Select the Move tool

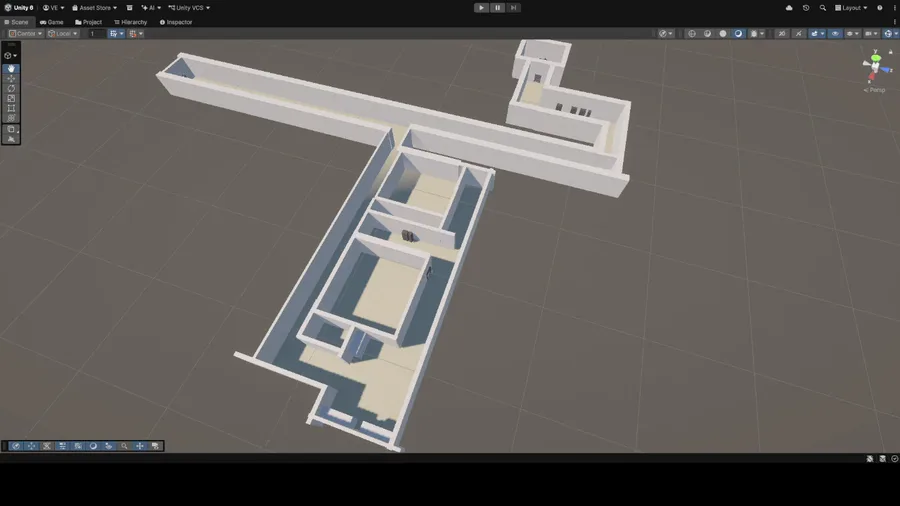click(x=11, y=79)
